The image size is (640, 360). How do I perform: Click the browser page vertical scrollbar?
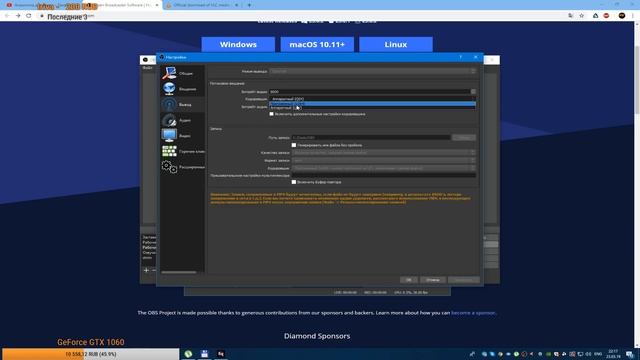637,184
